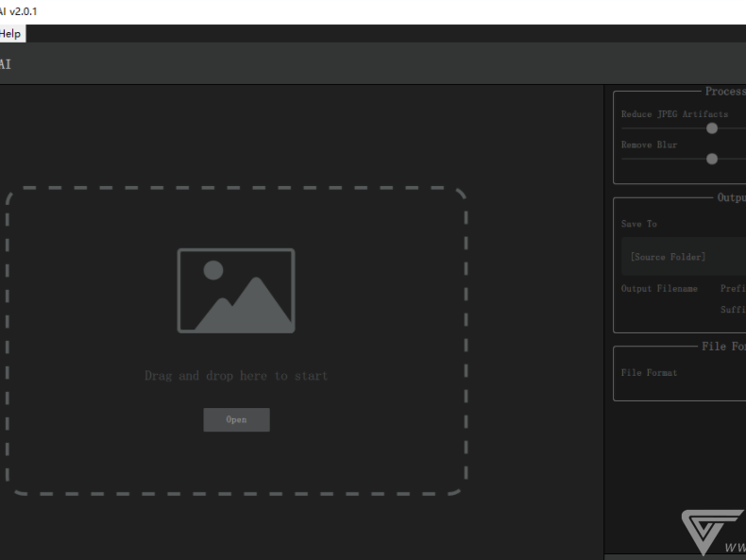746x560 pixels.
Task: Click the Reduce JPEG Artifacts label
Action: tap(674, 114)
